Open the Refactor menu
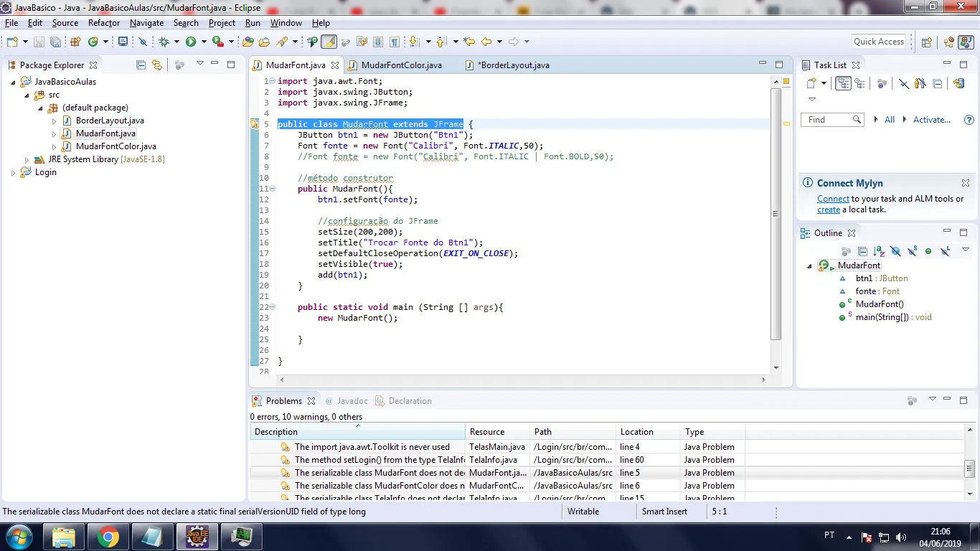The height and width of the screenshot is (551, 980). 104,23
